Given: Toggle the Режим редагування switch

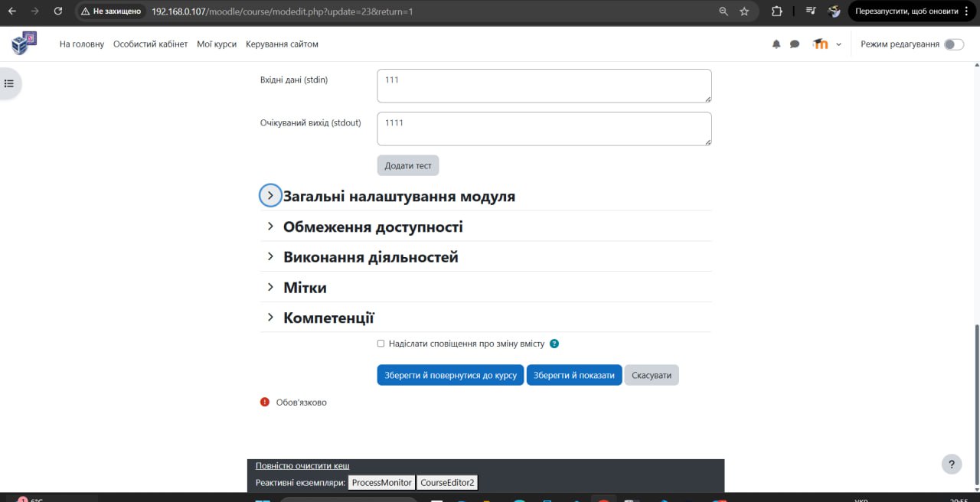Looking at the screenshot, I should coord(953,44).
